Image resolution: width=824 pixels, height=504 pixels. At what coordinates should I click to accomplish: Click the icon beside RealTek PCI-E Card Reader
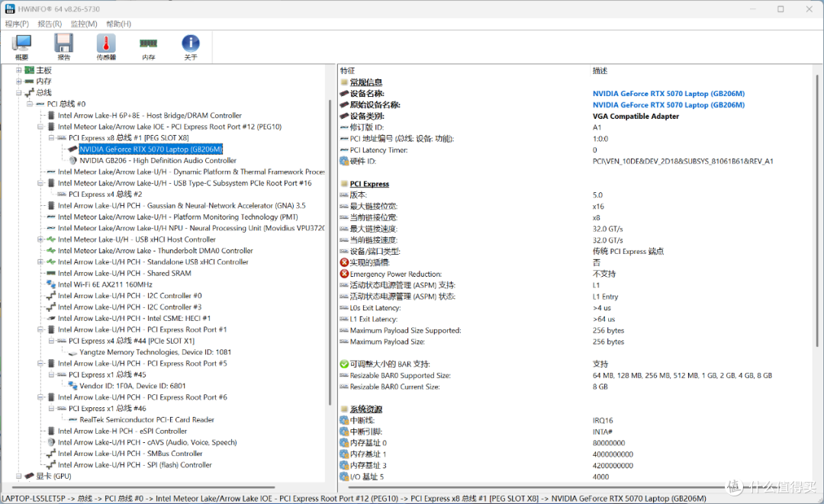click(73, 420)
